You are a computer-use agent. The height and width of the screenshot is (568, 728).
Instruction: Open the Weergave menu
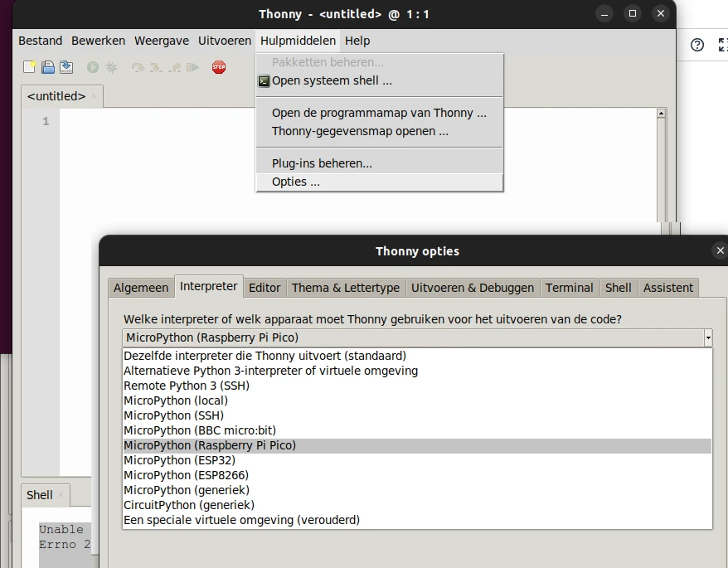tap(162, 41)
